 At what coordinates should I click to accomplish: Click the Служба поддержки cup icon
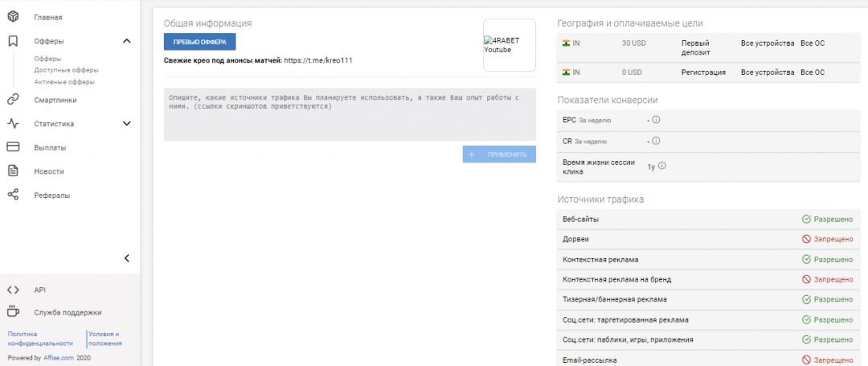tap(13, 312)
